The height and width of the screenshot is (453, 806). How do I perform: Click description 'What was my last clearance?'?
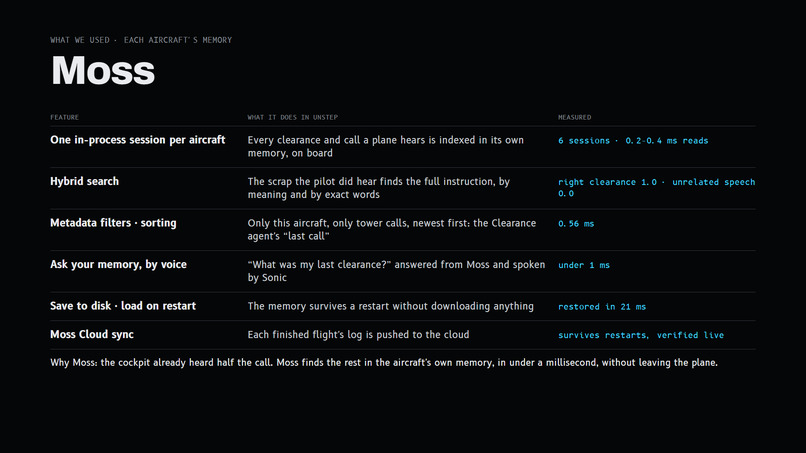click(396, 271)
